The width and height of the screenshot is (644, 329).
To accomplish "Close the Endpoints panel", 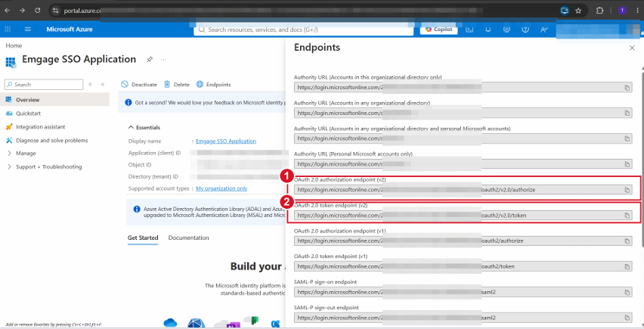I will [x=632, y=48].
